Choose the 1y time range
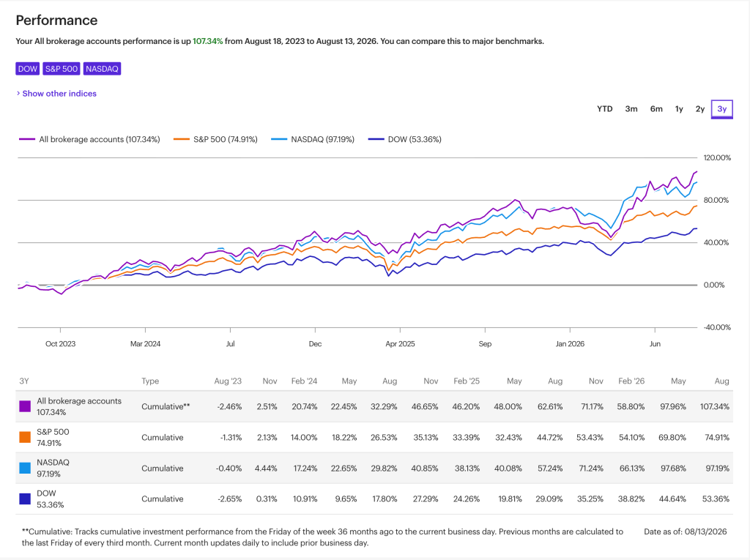Viewport: 750px width, 560px height. click(679, 109)
